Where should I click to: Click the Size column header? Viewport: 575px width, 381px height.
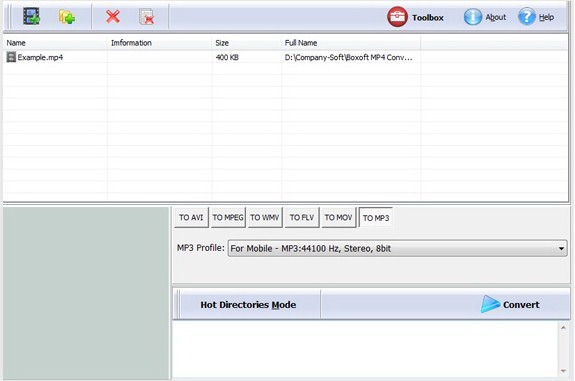(246, 43)
